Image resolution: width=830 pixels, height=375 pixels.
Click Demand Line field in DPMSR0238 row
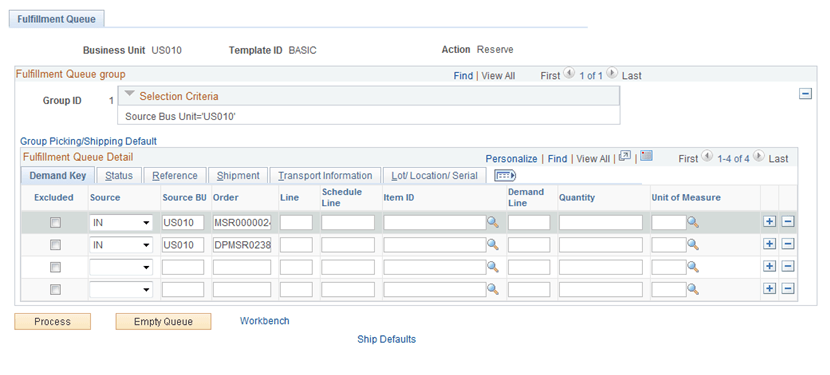(x=529, y=245)
